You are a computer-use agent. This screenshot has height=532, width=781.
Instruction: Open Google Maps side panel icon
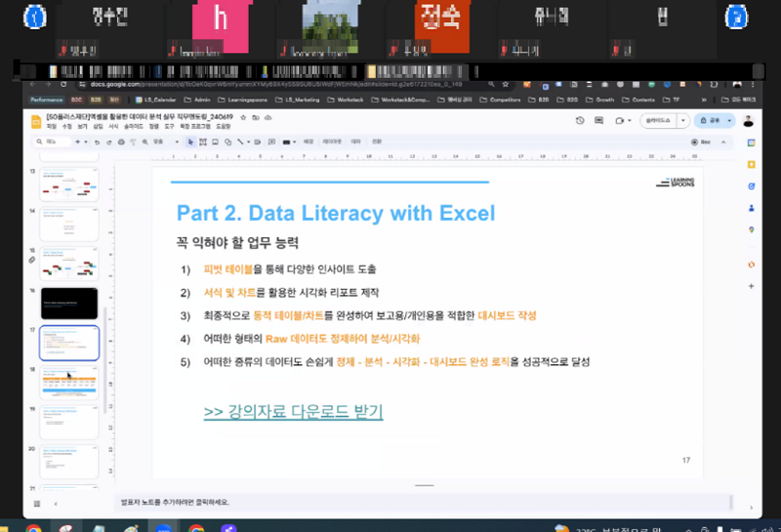751,229
